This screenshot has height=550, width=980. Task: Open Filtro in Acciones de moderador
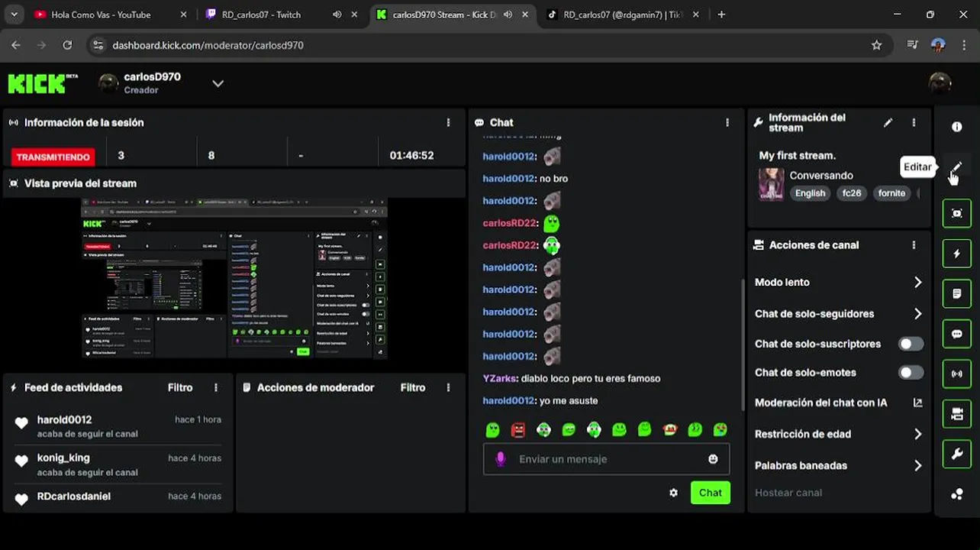click(x=413, y=388)
